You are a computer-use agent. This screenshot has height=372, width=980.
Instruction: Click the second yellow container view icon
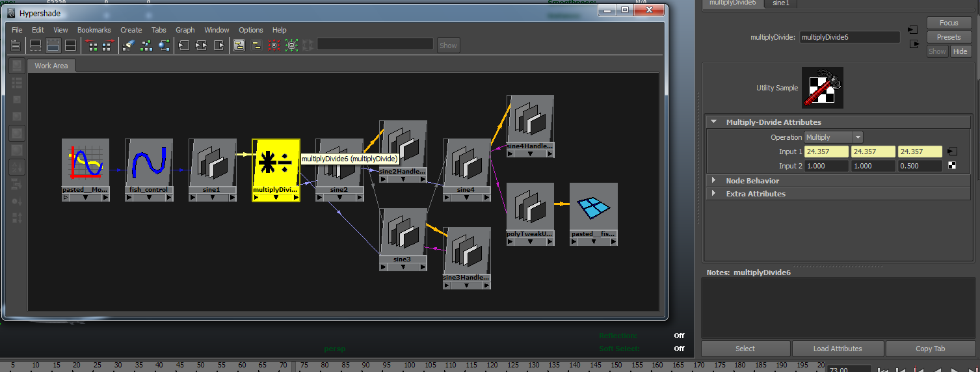coord(256,46)
